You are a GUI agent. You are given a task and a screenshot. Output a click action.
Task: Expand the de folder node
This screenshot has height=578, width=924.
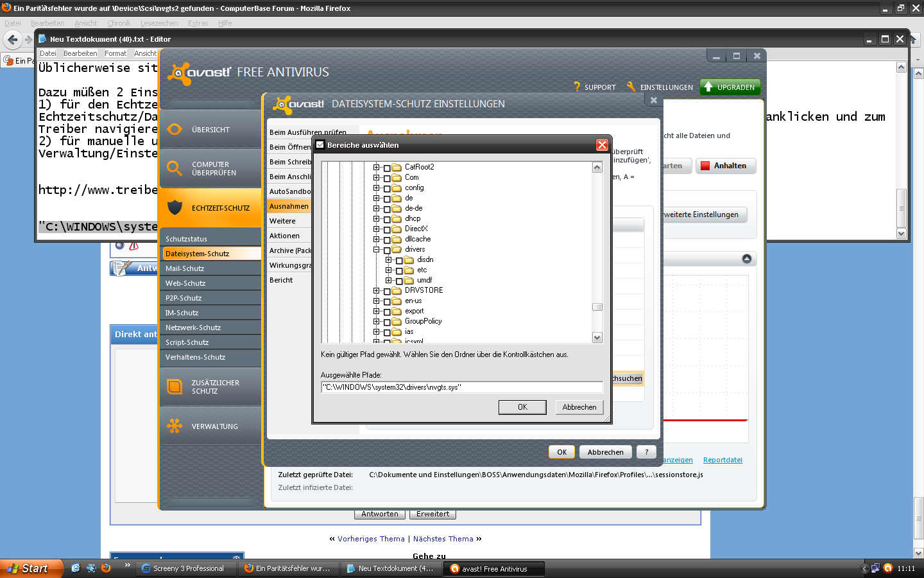(x=377, y=198)
